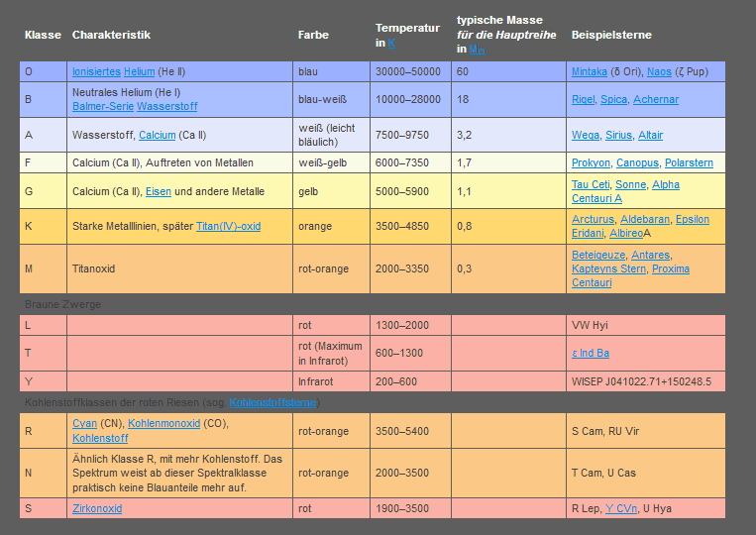Select the Klasse column header
Screen dimensions: 756x535
[x=43, y=35]
